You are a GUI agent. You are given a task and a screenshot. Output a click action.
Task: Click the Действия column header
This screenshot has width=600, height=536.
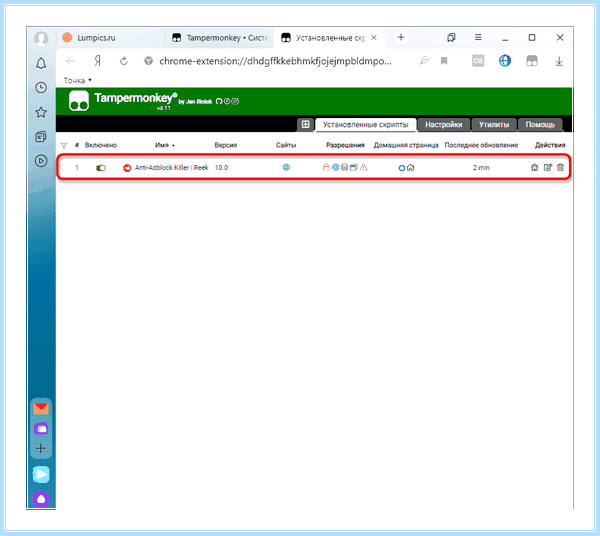550,145
